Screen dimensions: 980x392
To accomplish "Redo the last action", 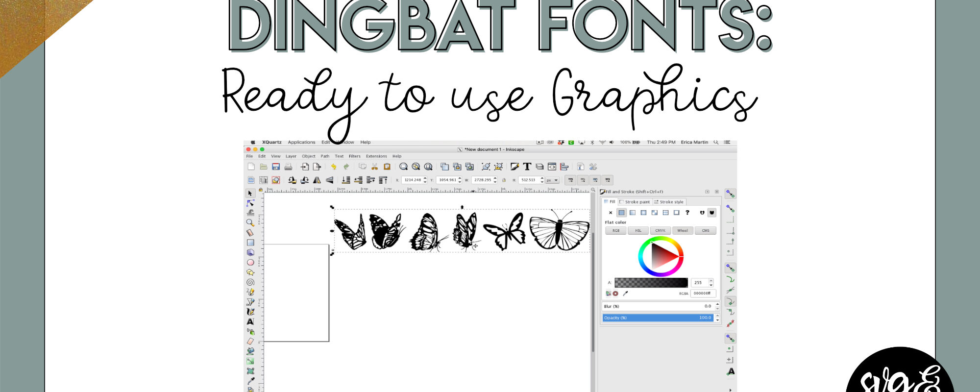I will click(x=346, y=167).
